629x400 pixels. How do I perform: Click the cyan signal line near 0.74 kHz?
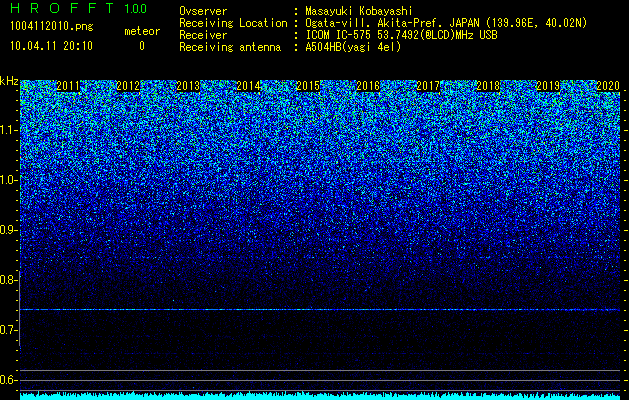320,310
